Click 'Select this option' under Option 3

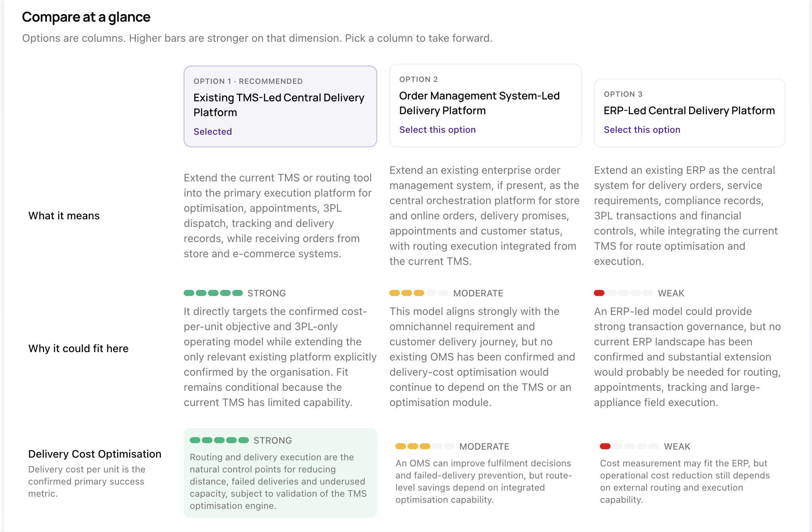pos(642,130)
